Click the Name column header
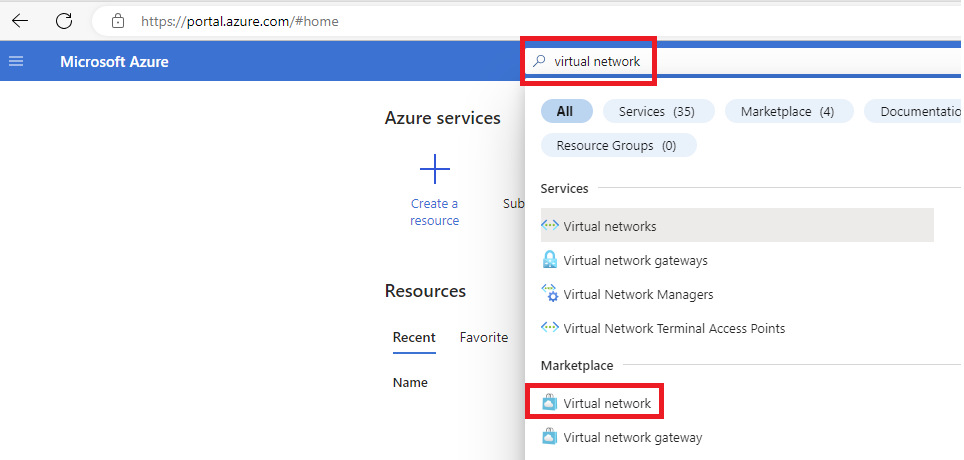Image resolution: width=964 pixels, height=460 pixels. (x=410, y=383)
